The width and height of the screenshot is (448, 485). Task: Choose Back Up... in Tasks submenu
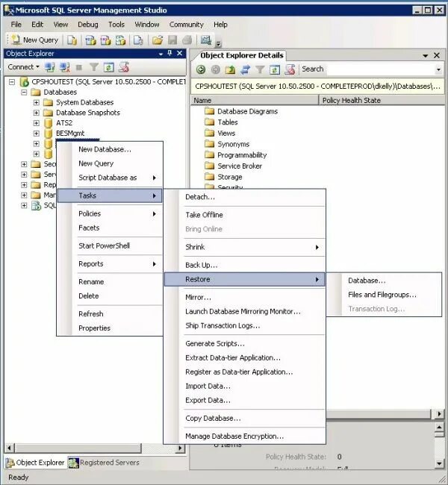coord(245,265)
